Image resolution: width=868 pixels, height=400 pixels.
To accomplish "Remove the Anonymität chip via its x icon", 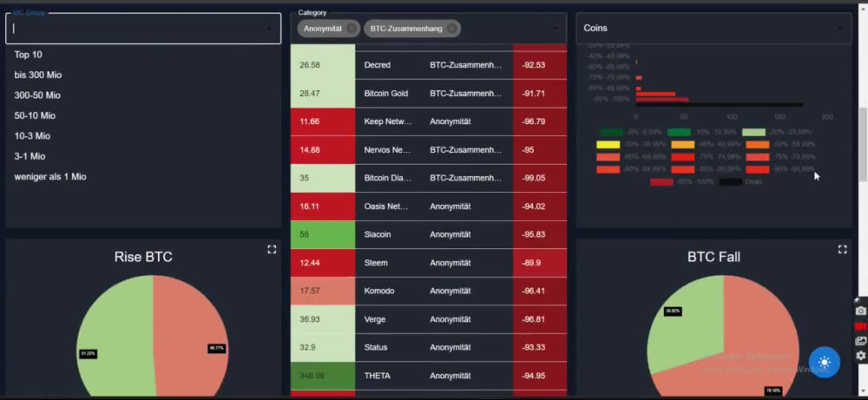I will pos(351,29).
